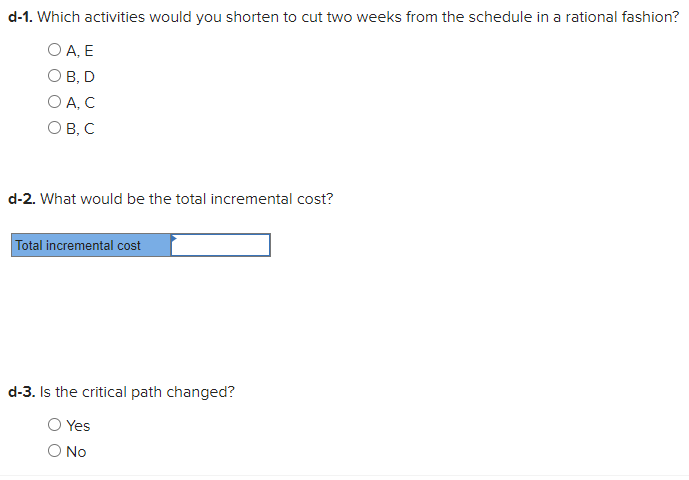
Task: Select the 'Yes' radio button
Action: tap(54, 425)
